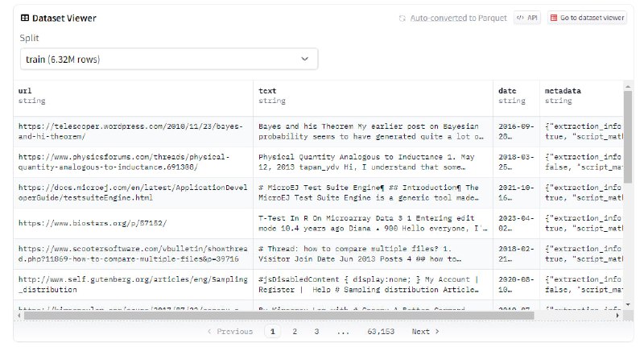Select the physicsforums.com url cell

(133, 162)
